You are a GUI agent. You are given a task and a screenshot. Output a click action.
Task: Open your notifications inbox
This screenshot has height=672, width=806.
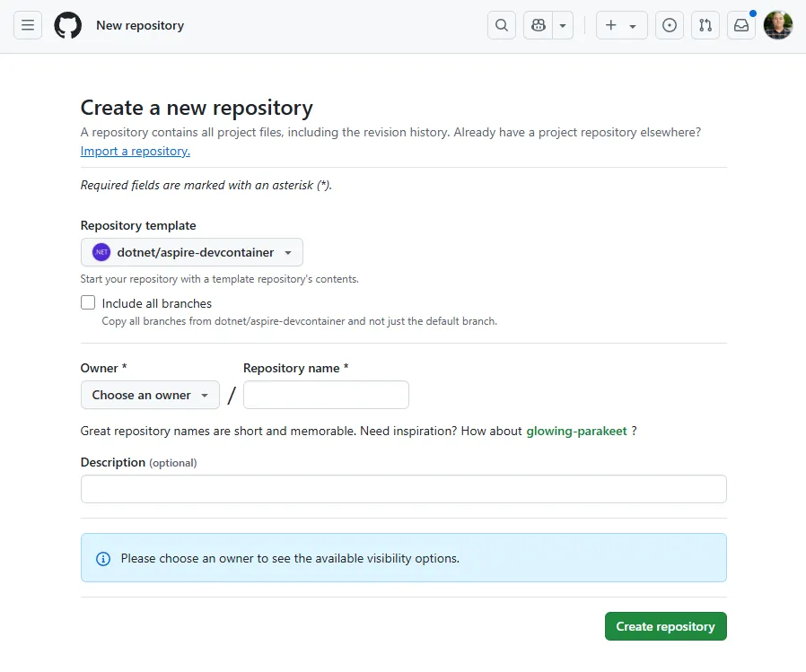tap(741, 25)
